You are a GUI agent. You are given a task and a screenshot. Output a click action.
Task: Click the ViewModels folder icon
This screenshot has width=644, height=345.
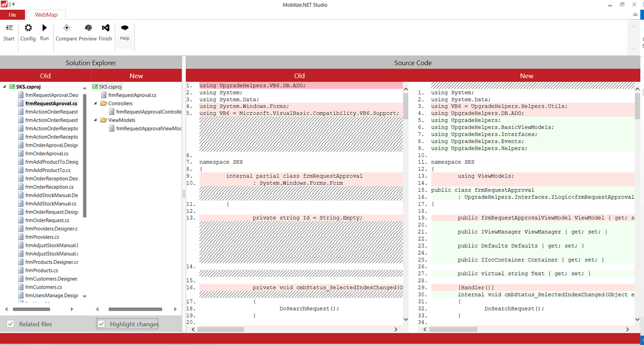(x=104, y=120)
